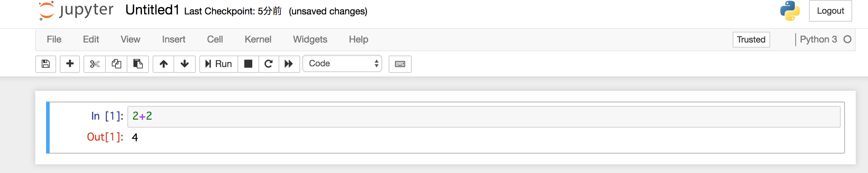This screenshot has width=868, height=173.
Task: Toggle the Trusted notebook indicator
Action: [751, 40]
